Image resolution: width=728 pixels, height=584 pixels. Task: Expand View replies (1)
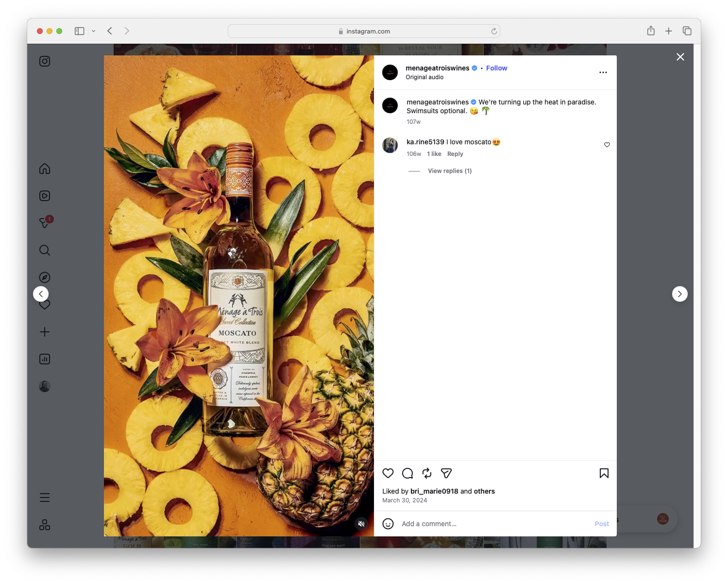(x=450, y=171)
